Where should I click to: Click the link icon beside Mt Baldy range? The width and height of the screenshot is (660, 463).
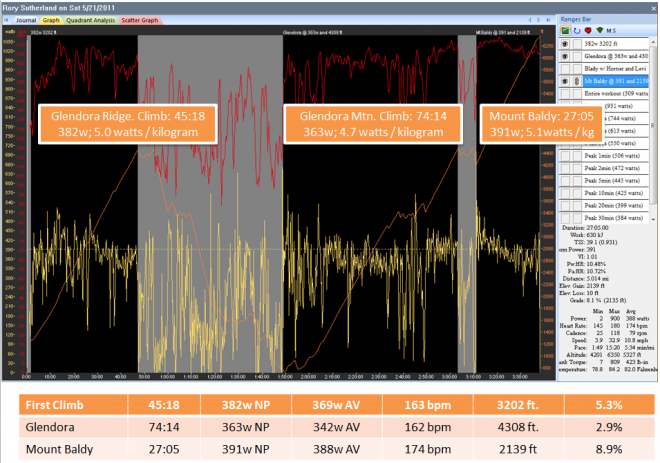pos(575,81)
